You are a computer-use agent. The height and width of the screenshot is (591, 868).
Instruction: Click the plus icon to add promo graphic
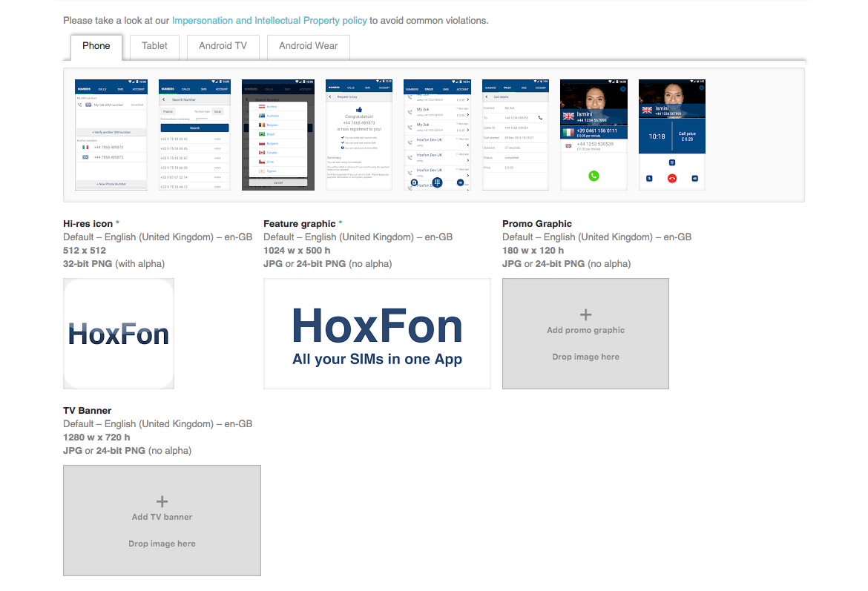tap(585, 315)
